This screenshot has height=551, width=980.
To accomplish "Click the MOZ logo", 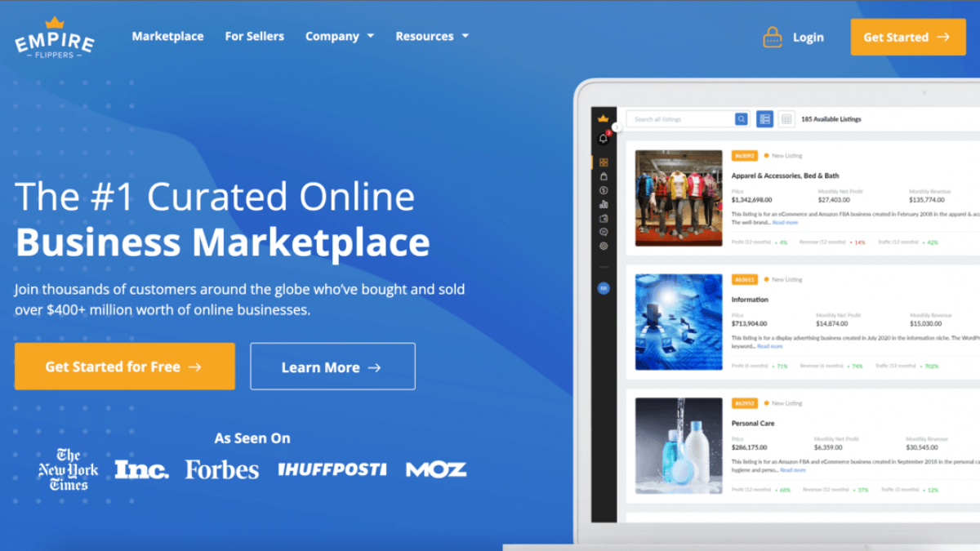I will tap(436, 469).
